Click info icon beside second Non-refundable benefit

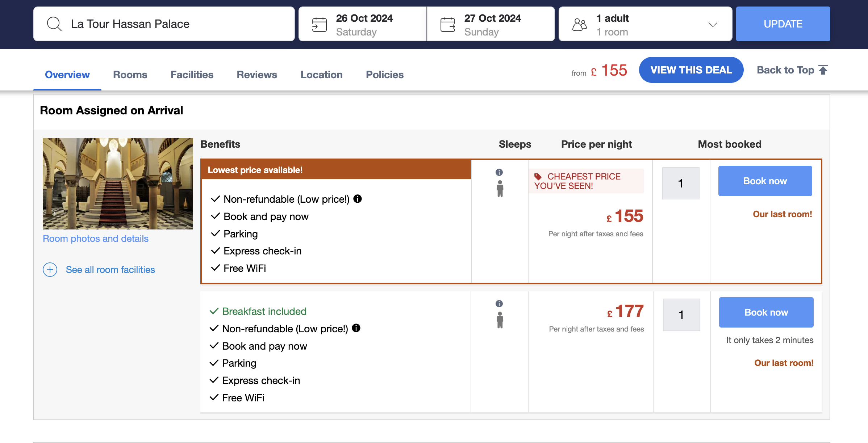(356, 328)
